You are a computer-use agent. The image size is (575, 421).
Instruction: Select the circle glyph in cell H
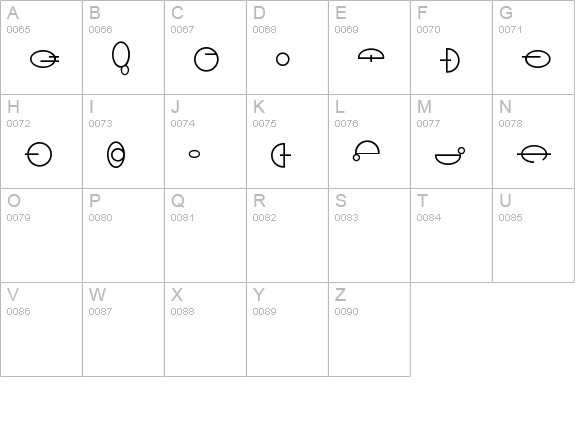point(39,154)
